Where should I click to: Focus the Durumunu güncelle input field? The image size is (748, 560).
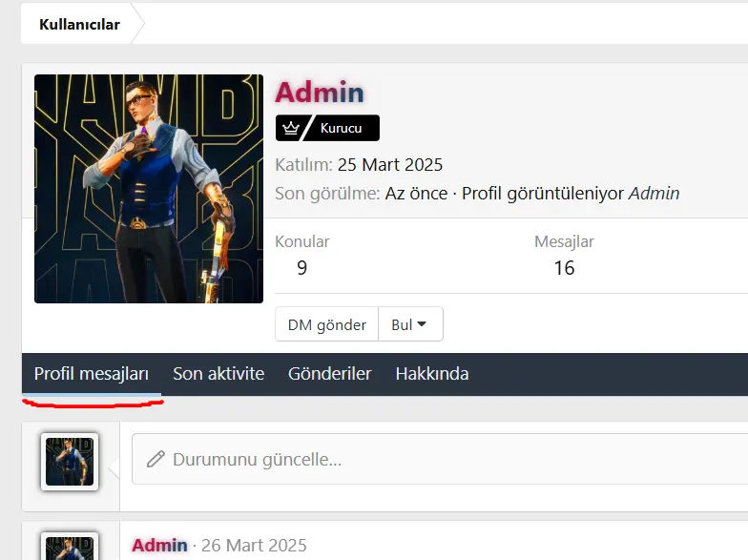tap(439, 459)
